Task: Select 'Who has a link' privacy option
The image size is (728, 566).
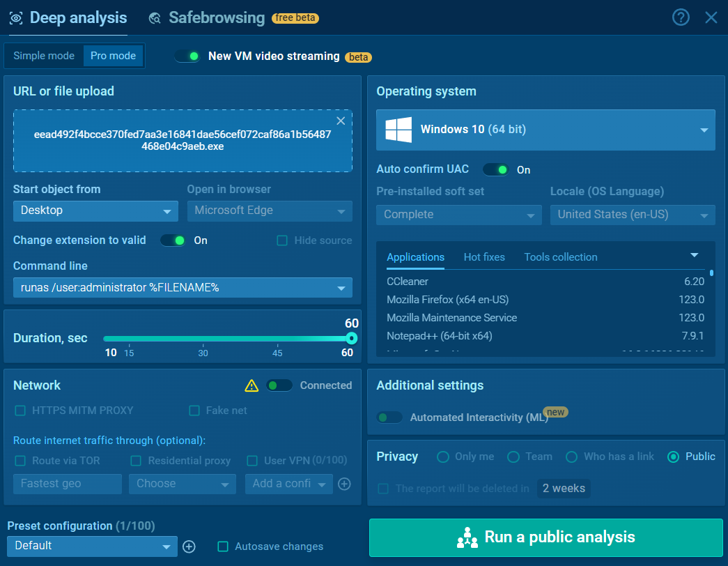Action: [x=571, y=457]
